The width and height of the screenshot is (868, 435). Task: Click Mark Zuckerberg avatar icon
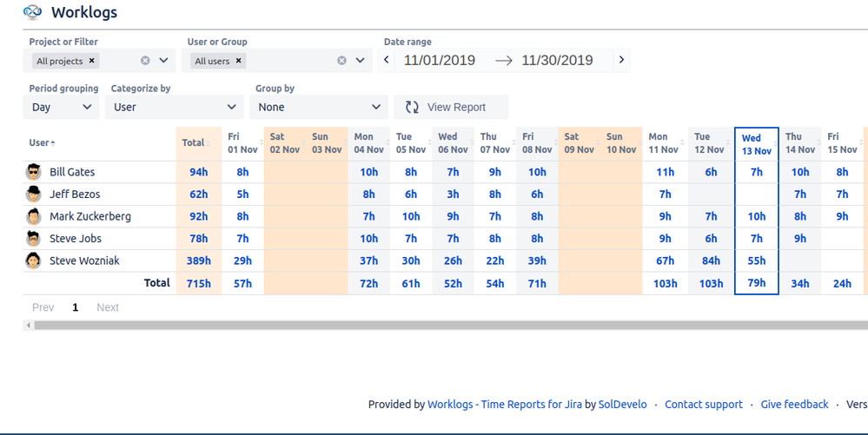tap(33, 216)
